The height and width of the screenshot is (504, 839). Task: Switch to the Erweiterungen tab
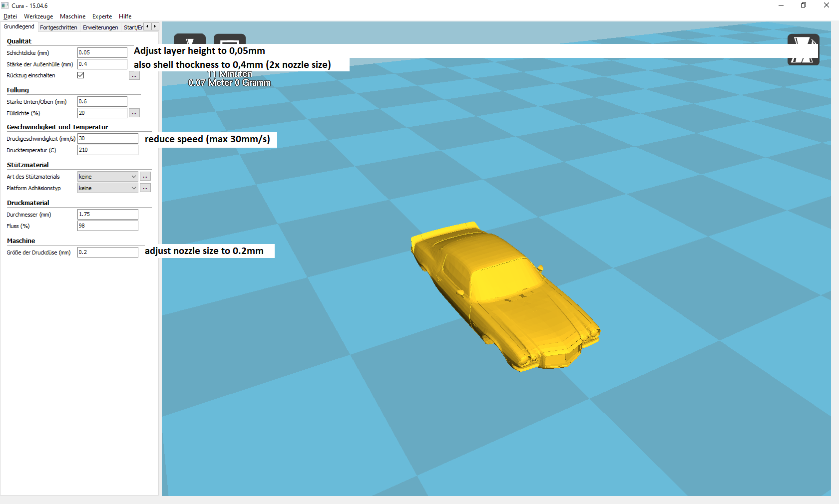(100, 27)
